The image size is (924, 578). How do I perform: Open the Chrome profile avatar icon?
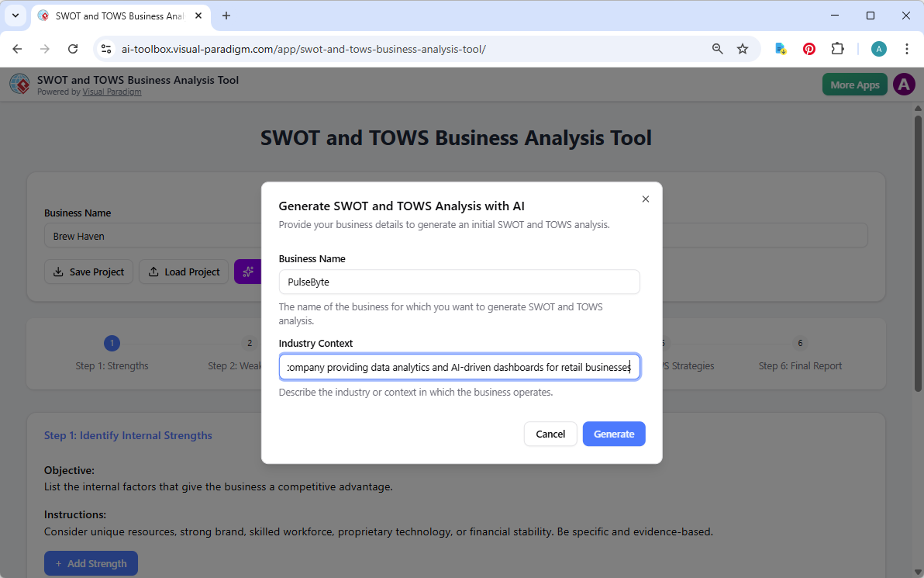[878, 48]
